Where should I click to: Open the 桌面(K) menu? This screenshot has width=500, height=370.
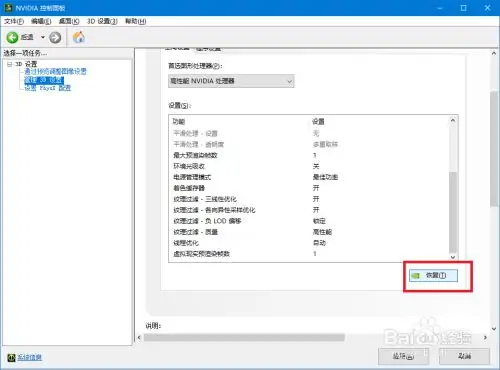(x=69, y=21)
